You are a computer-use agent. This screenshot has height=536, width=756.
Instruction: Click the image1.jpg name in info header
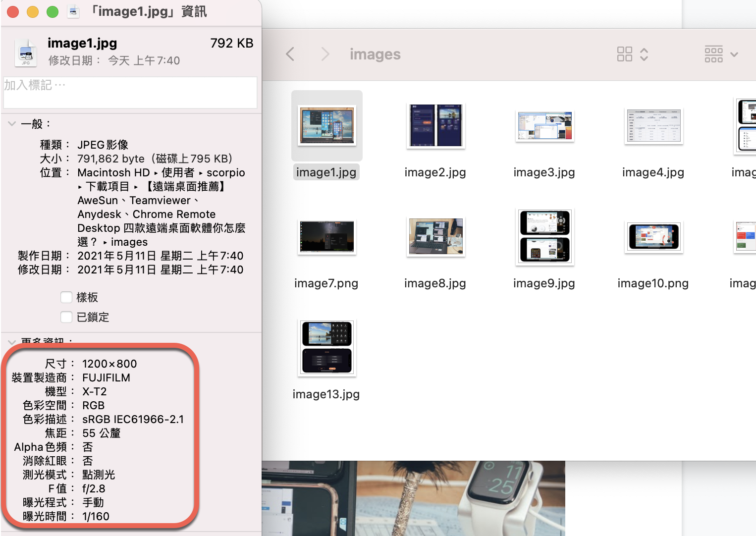coord(82,43)
